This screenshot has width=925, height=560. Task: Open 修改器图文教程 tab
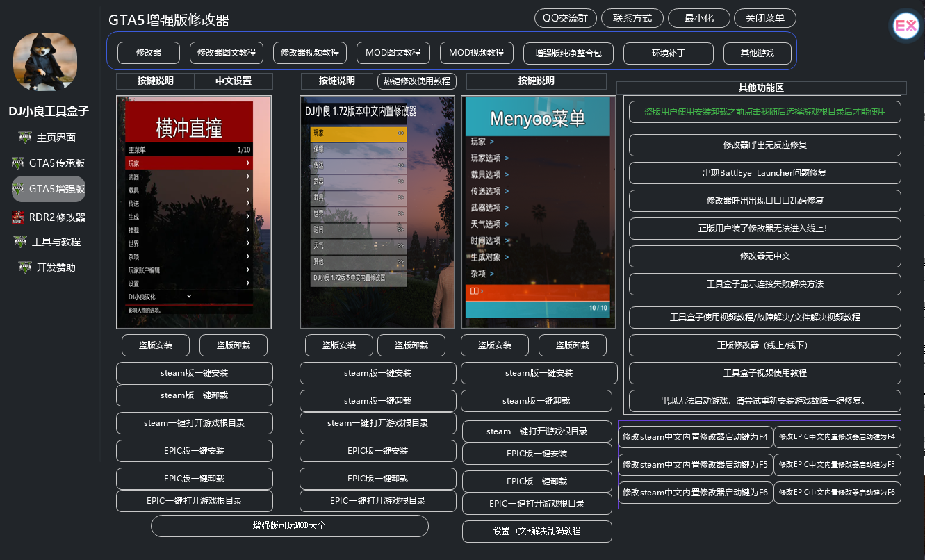pyautogui.click(x=227, y=53)
